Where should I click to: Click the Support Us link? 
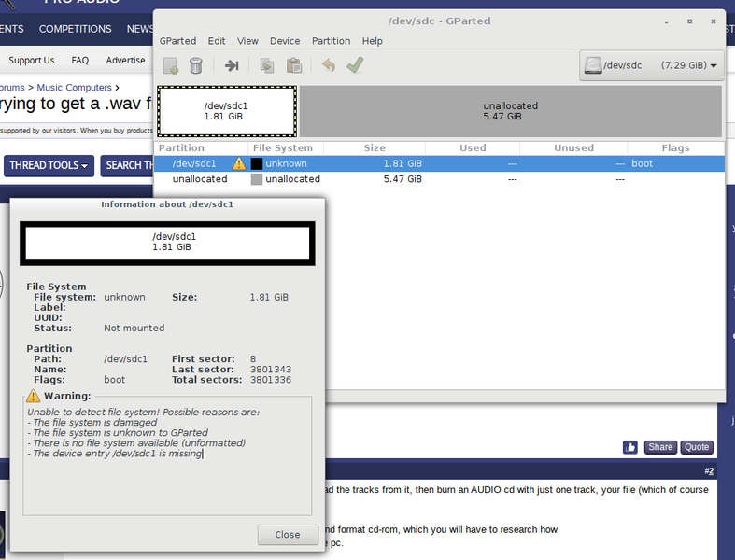point(32,61)
